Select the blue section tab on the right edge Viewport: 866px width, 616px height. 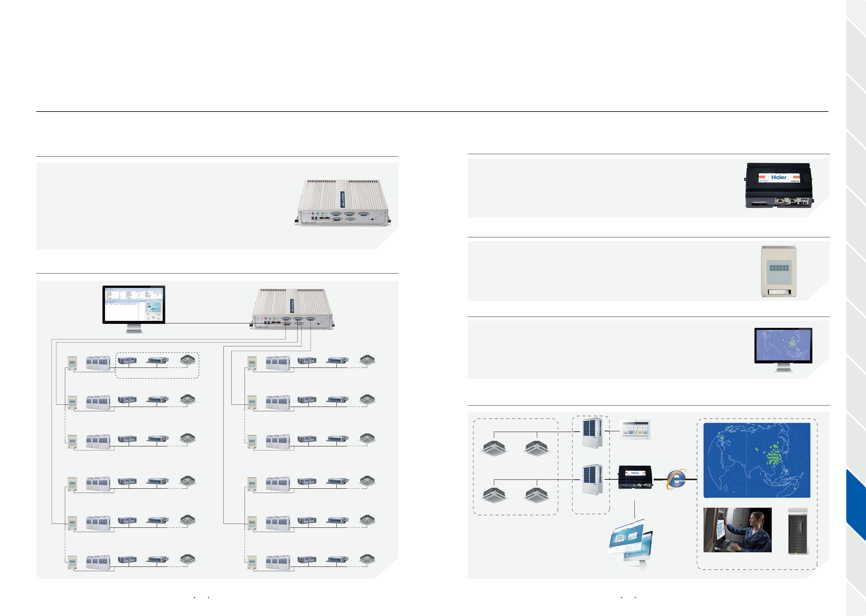tap(856, 504)
